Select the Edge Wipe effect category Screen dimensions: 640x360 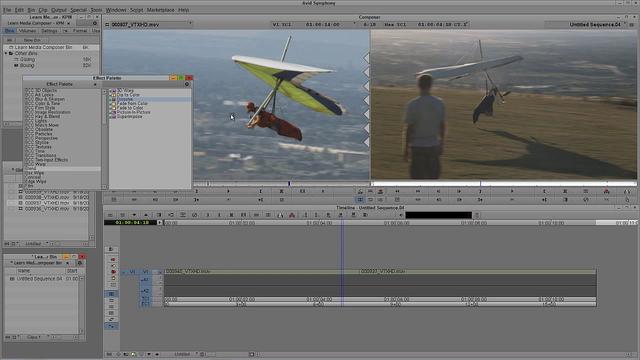tap(36, 181)
